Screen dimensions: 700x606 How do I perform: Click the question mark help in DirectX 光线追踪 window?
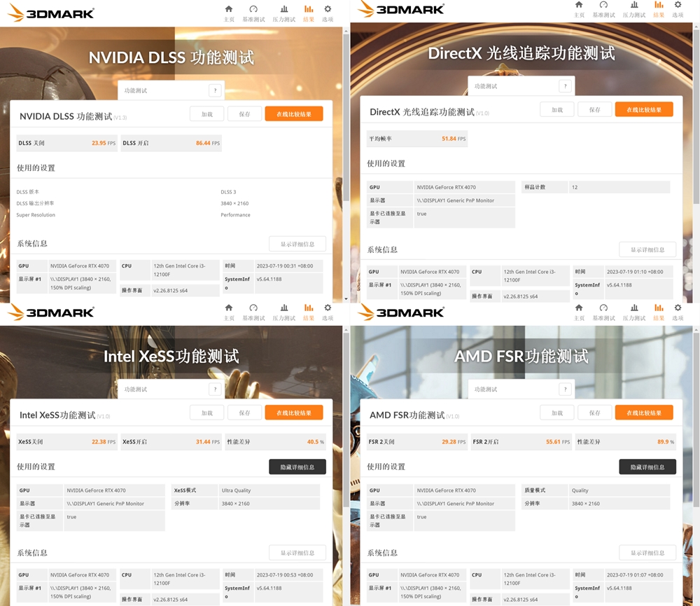coord(565,85)
